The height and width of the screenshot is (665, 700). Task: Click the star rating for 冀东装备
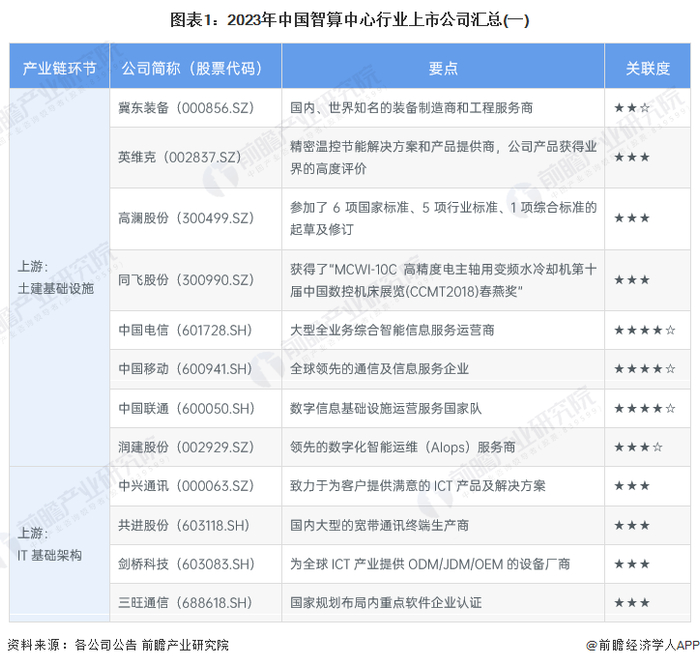coord(632,108)
